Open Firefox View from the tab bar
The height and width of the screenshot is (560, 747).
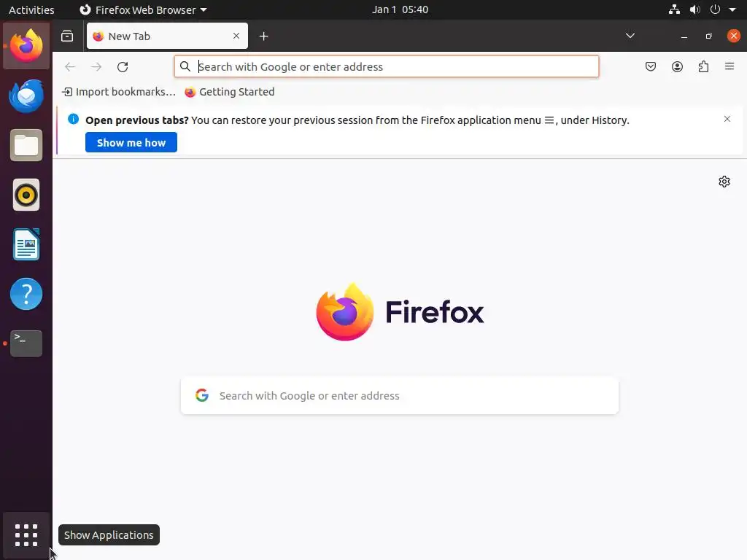(67, 36)
